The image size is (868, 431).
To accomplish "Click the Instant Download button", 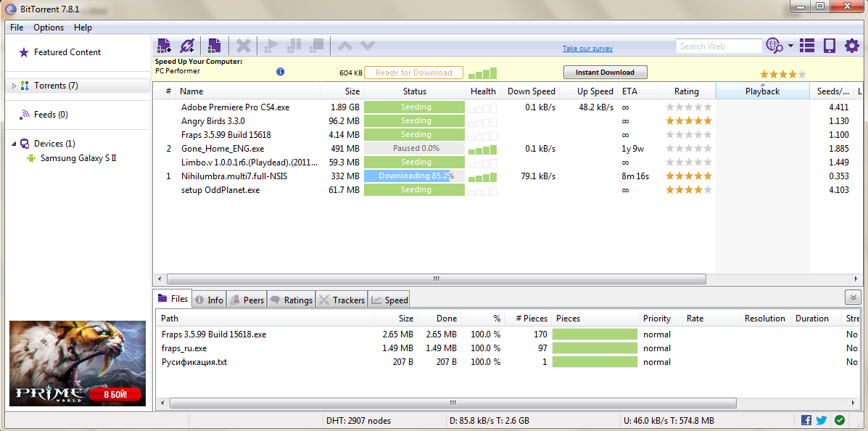I will pos(605,72).
